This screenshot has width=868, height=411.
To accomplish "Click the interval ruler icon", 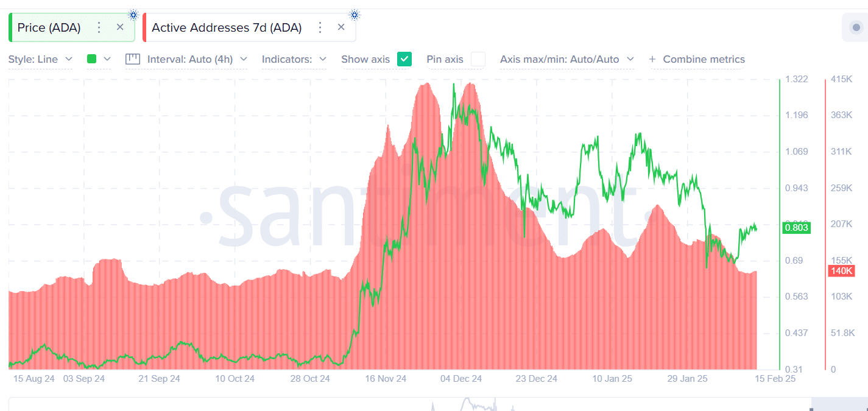I will pyautogui.click(x=133, y=59).
